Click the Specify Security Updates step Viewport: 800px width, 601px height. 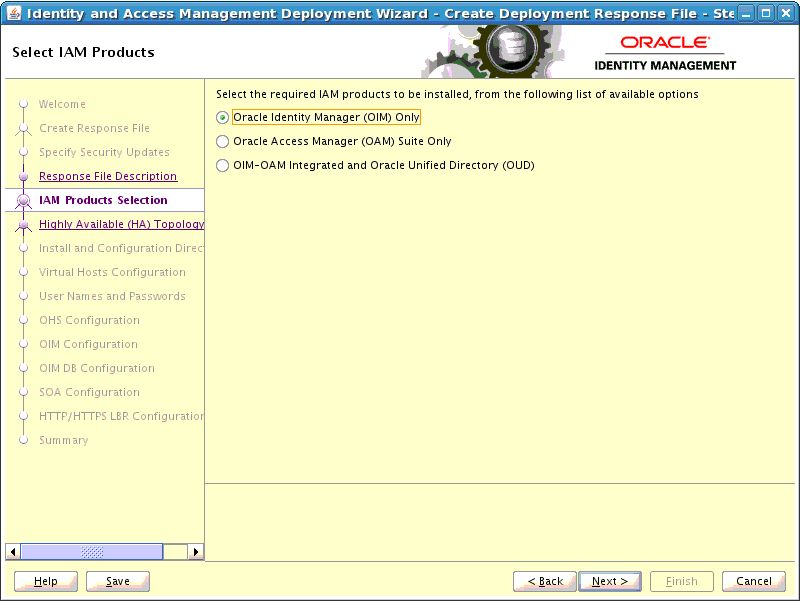click(x=104, y=152)
